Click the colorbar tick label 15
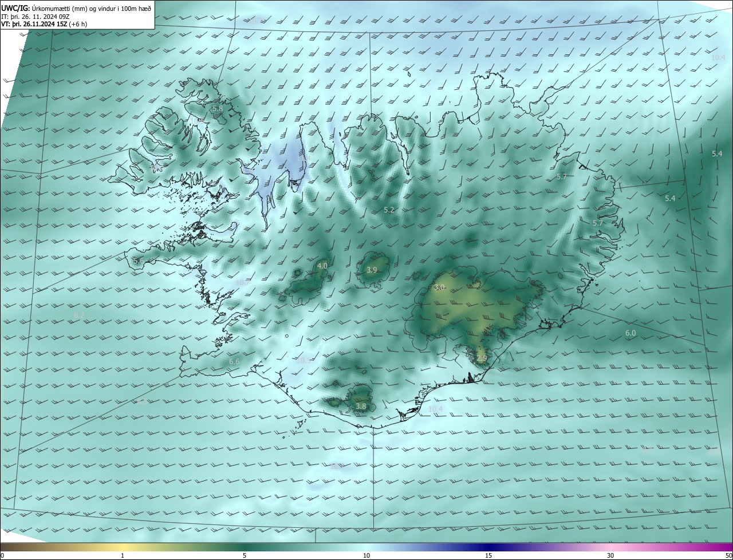The height and width of the screenshot is (560, 733). tap(488, 555)
